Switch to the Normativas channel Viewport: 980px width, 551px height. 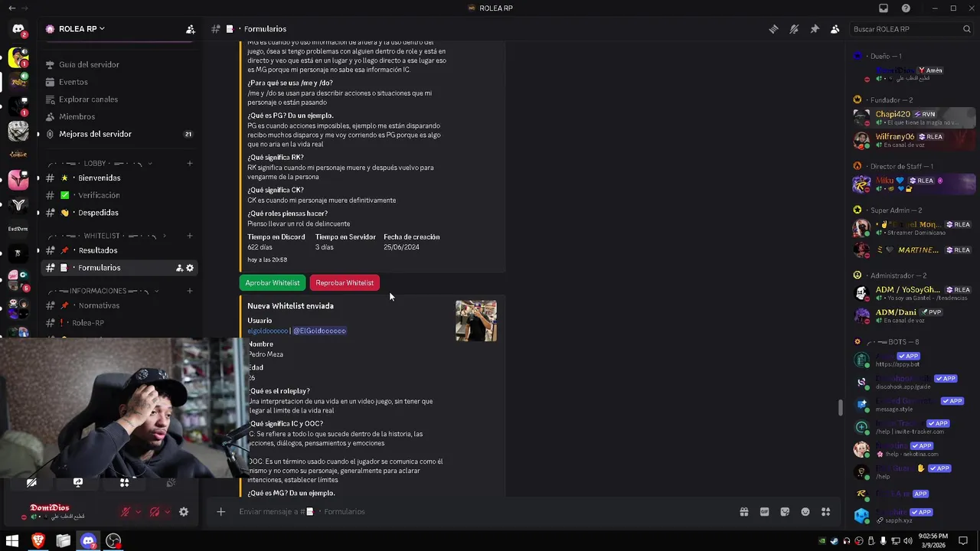coord(119,305)
